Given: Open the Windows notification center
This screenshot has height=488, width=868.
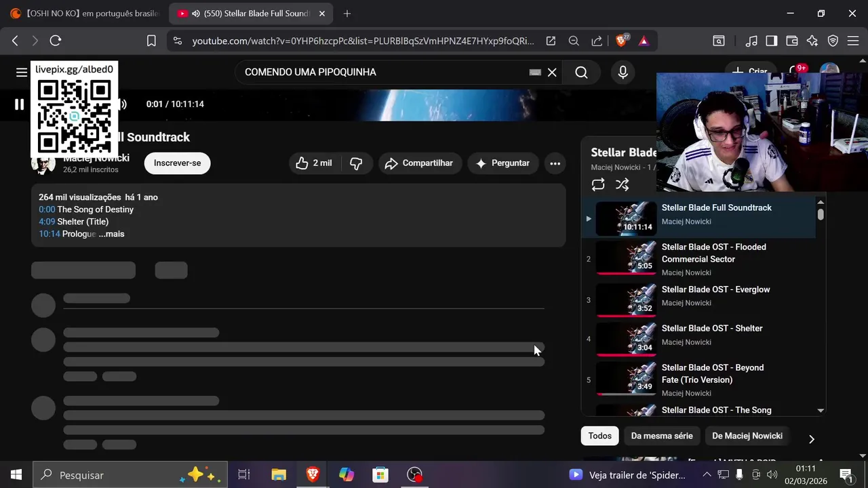Looking at the screenshot, I should pyautogui.click(x=847, y=475).
